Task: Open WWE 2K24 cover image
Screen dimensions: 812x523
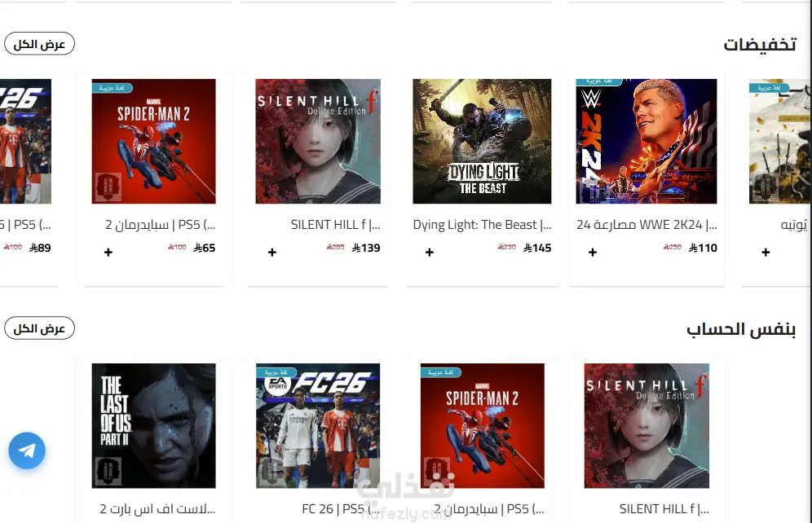Action: coord(647,141)
